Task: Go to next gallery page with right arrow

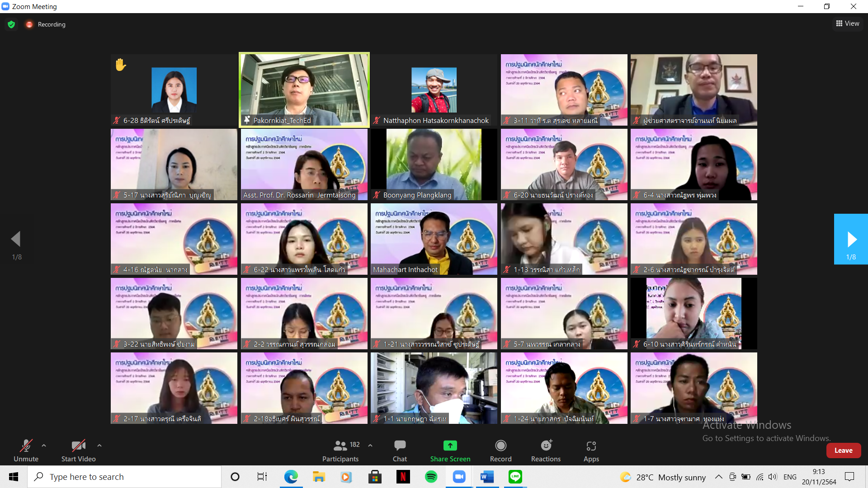Action: coord(851,239)
